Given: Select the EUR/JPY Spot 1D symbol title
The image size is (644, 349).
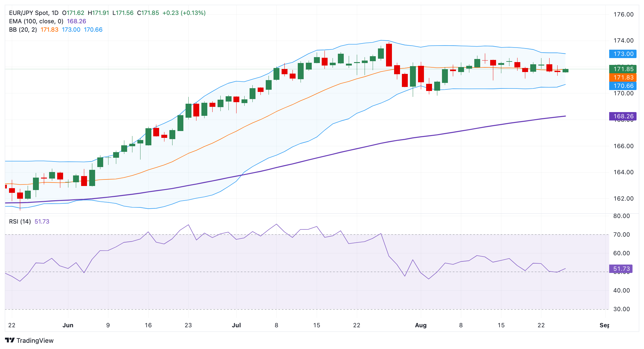Looking at the screenshot, I should (x=34, y=13).
